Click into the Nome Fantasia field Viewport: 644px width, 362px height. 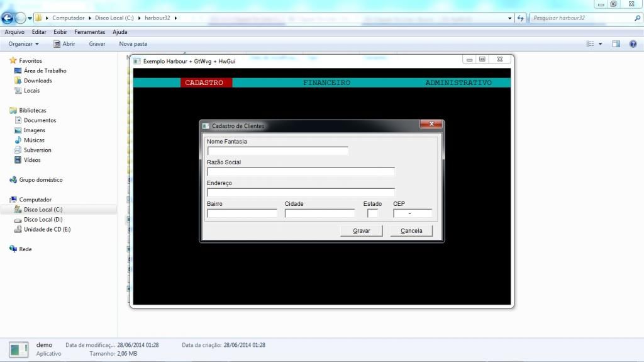[x=277, y=151]
